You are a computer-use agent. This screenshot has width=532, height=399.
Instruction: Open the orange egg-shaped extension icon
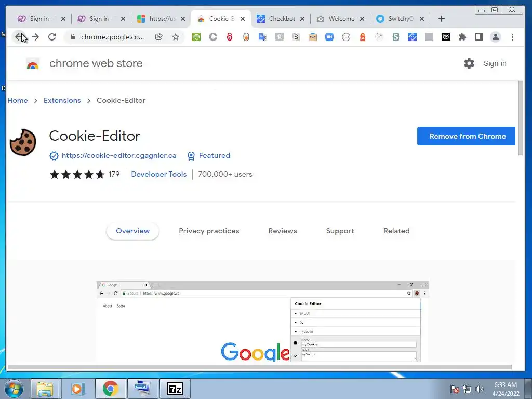tap(246, 37)
